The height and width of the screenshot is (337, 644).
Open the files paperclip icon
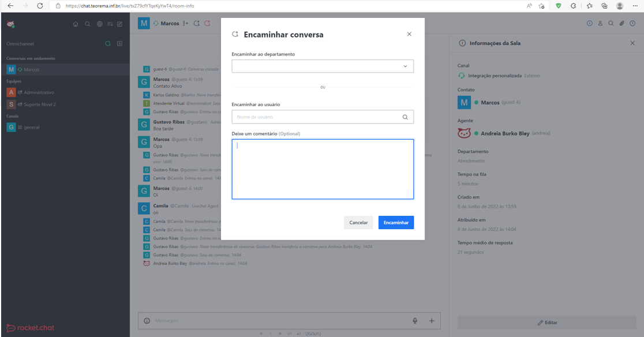[x=622, y=24]
